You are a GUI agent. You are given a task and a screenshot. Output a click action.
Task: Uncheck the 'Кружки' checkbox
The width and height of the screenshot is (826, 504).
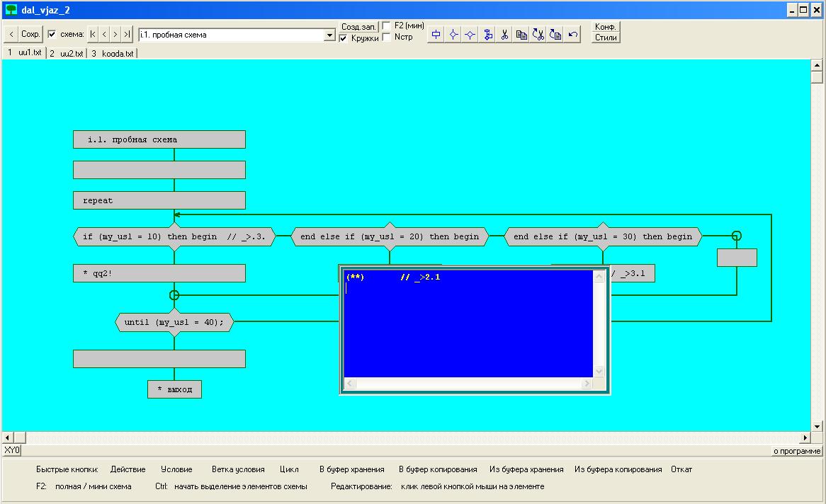344,38
